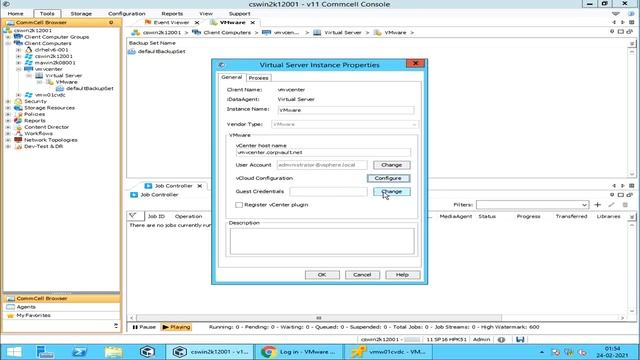Select defaultBackupSet in the tree

click(x=89, y=88)
